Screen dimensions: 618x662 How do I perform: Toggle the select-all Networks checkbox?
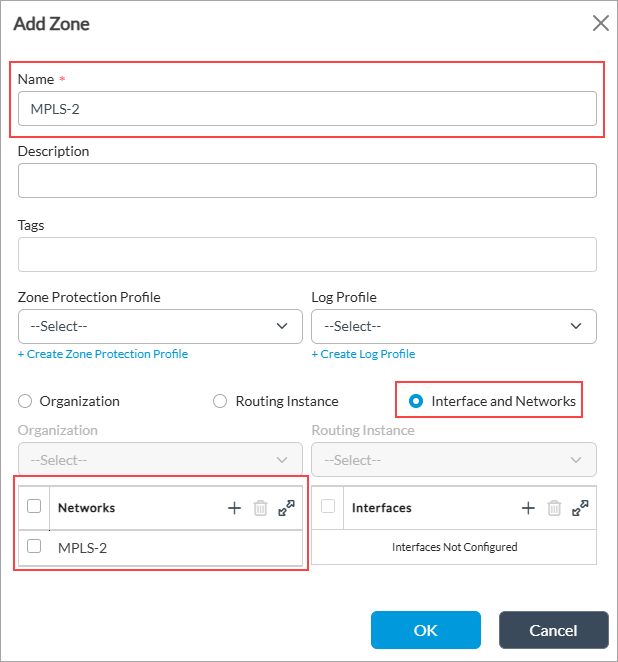34,507
